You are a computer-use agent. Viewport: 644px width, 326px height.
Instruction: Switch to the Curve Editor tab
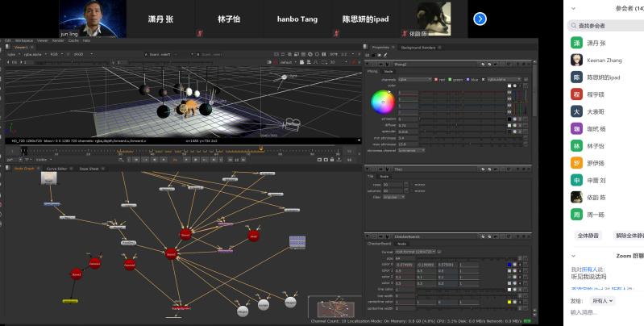[57, 169]
